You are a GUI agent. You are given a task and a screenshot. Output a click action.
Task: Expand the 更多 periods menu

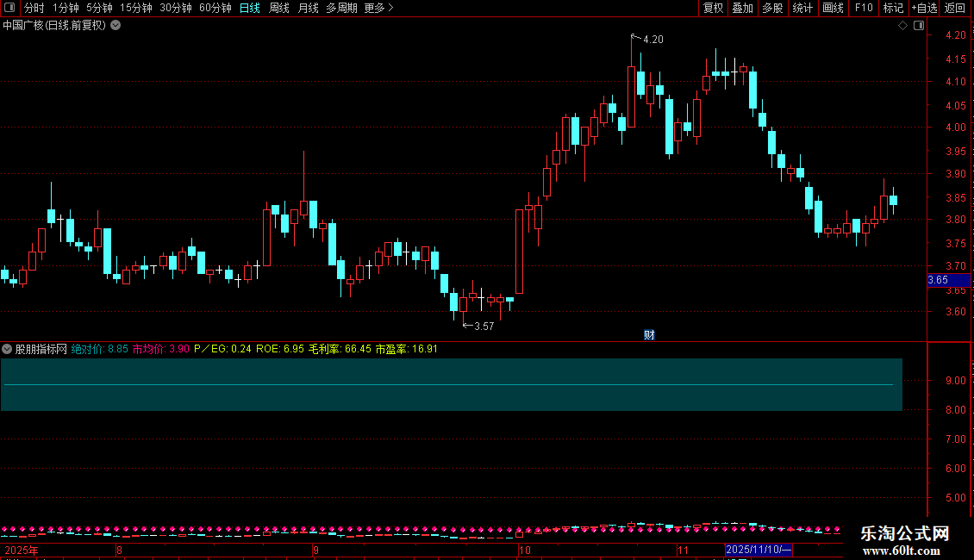(379, 8)
